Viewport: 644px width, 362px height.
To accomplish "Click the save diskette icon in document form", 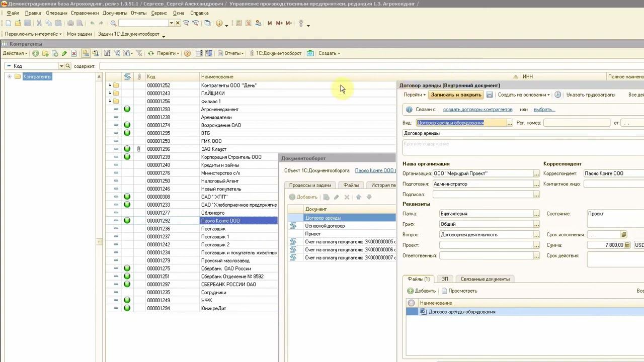I will click(x=490, y=95).
